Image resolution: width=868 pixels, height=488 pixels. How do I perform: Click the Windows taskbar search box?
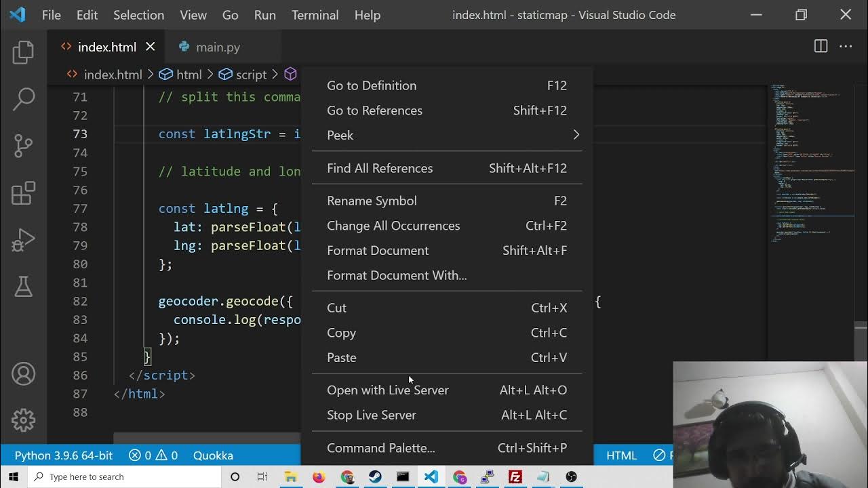tap(125, 476)
